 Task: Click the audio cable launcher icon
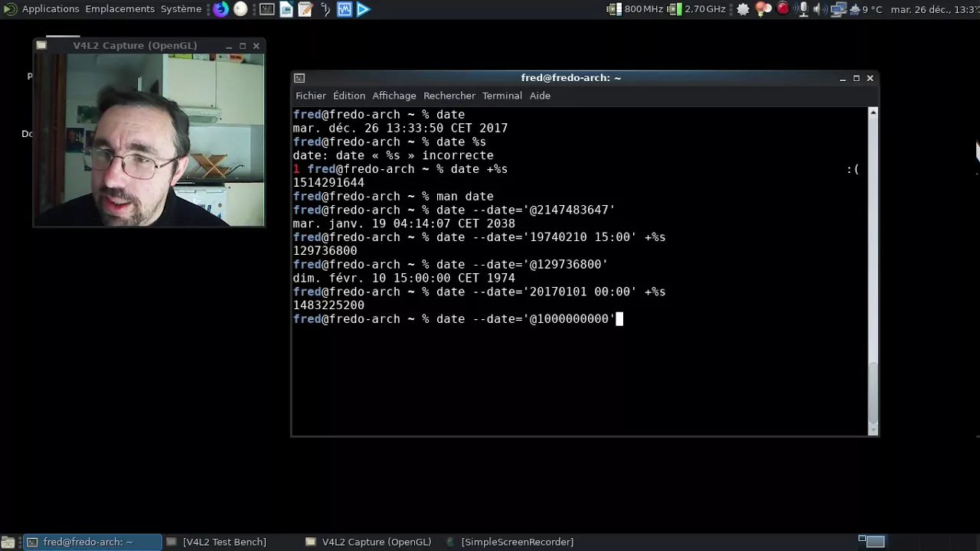click(325, 9)
